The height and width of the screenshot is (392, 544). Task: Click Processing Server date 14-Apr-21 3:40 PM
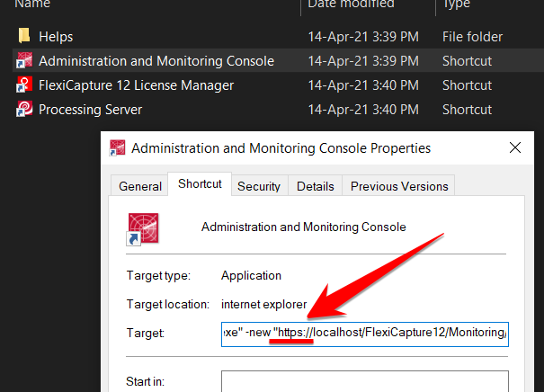tap(363, 110)
